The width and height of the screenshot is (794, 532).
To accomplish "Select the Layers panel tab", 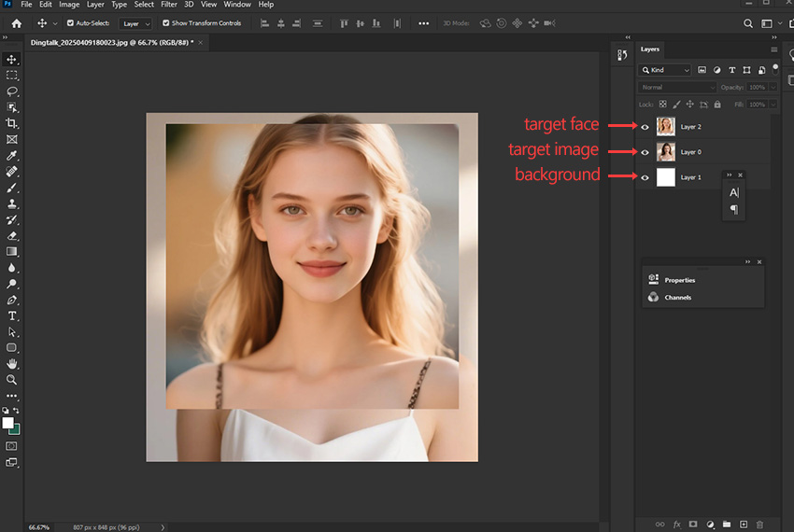I will tap(650, 49).
